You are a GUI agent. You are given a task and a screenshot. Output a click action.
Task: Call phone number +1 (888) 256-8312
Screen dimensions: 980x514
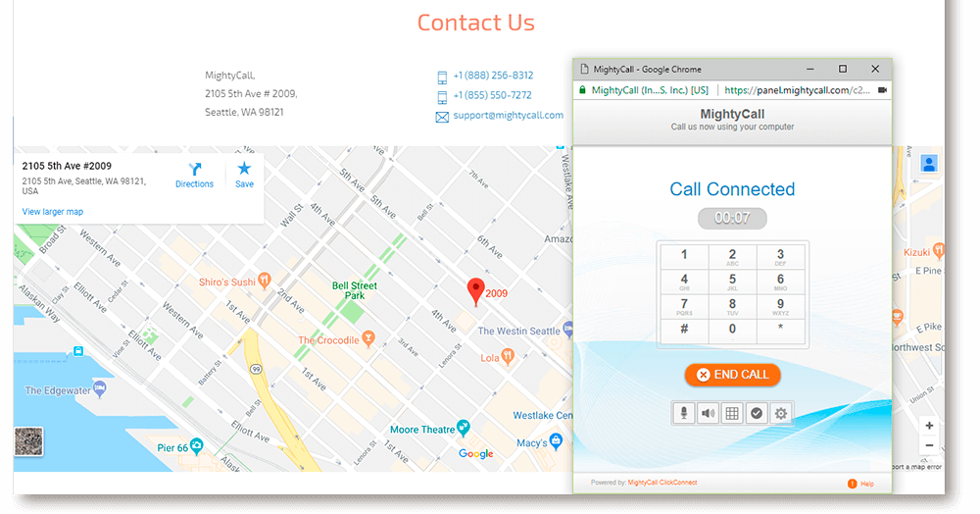click(493, 75)
